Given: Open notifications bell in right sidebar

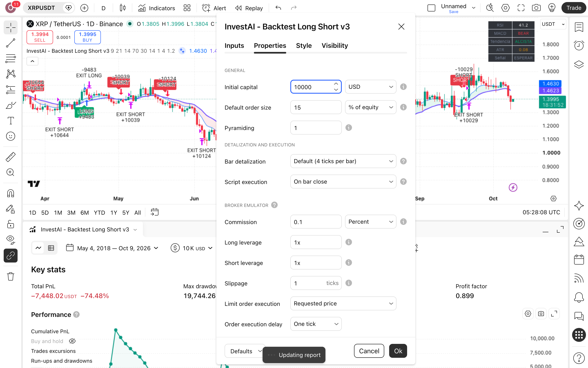Looking at the screenshot, I should point(579,297).
